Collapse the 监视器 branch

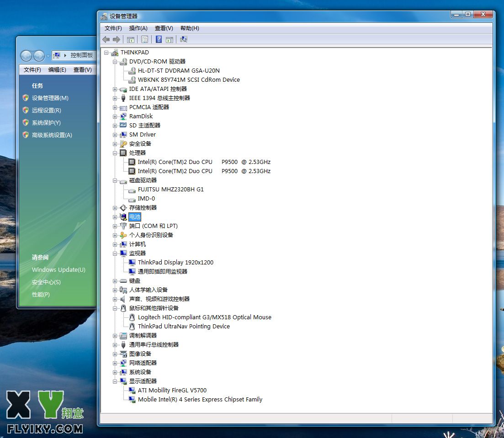[115, 253]
